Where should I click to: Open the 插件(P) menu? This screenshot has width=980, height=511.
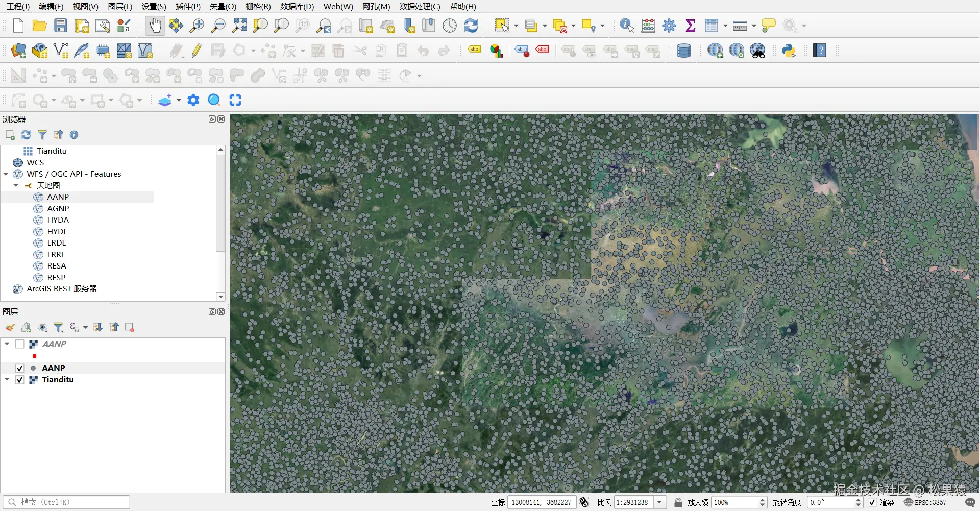point(188,7)
